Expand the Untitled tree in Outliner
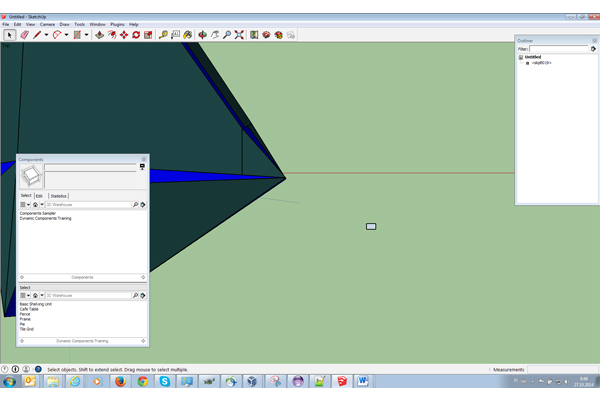 (x=521, y=57)
